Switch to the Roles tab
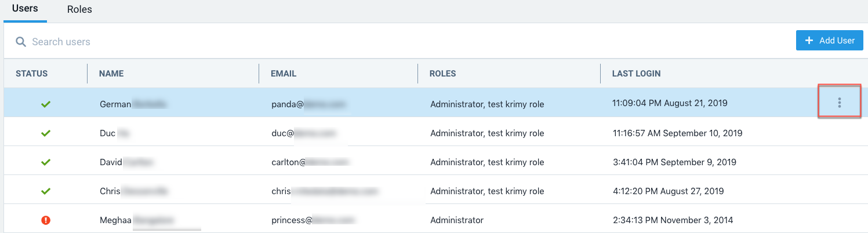This screenshot has width=868, height=233. click(79, 10)
